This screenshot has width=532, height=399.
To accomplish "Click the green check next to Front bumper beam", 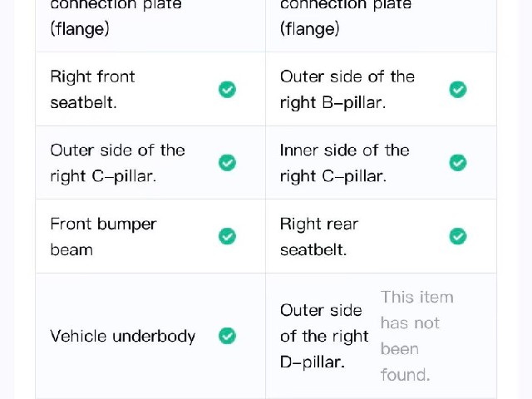I will pyautogui.click(x=227, y=236).
